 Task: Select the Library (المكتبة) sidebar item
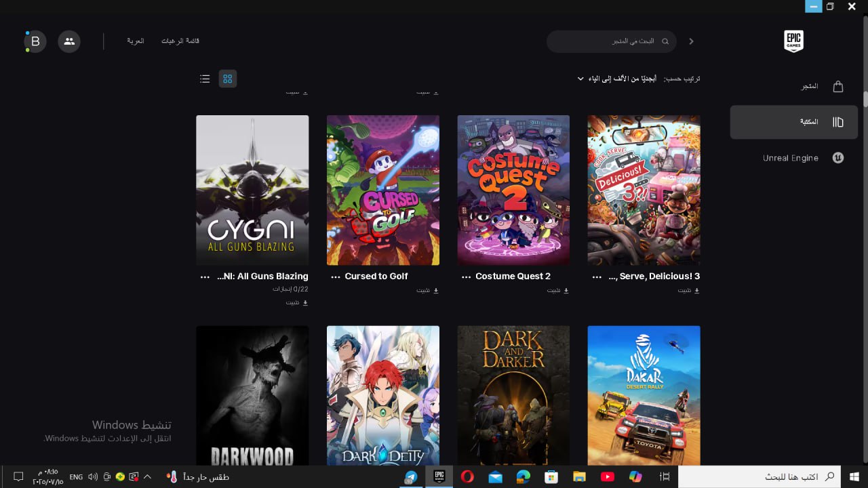click(x=793, y=122)
